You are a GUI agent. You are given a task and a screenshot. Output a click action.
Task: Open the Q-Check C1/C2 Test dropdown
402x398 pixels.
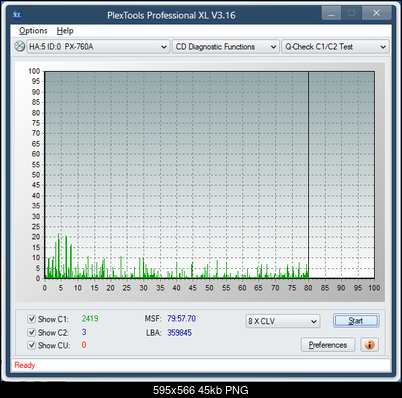click(335, 47)
